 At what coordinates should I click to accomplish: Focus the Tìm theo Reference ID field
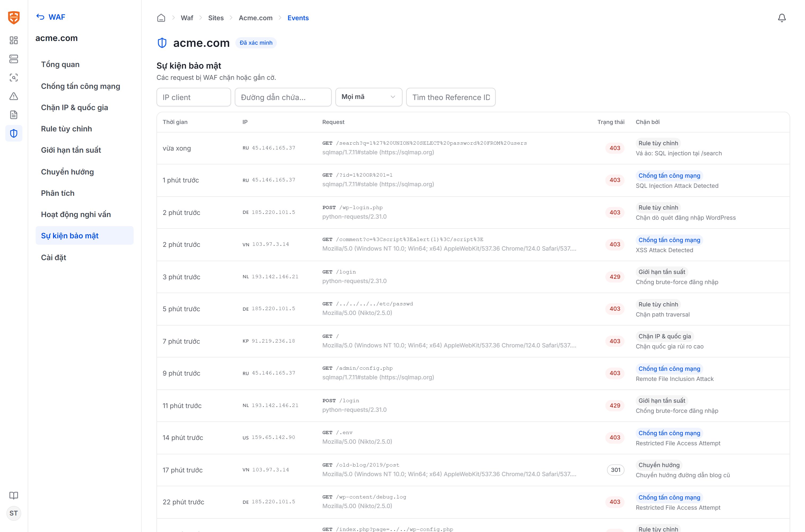[451, 97]
